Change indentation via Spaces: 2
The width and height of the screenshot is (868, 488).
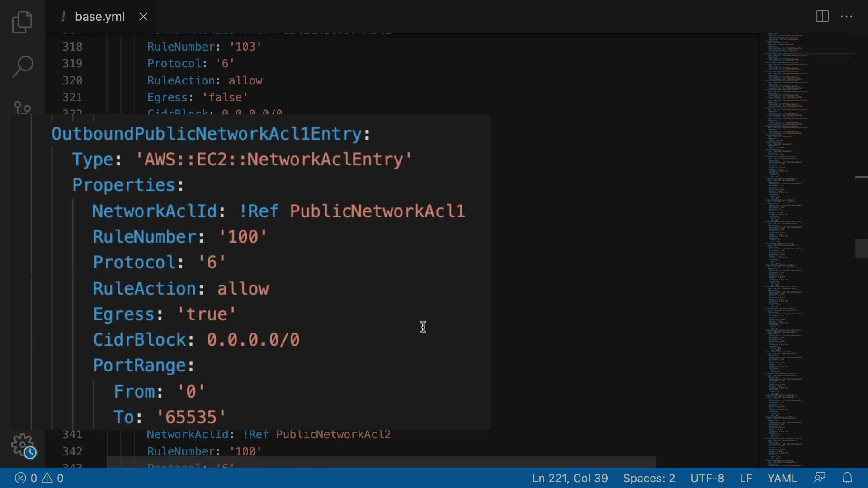coord(649,478)
